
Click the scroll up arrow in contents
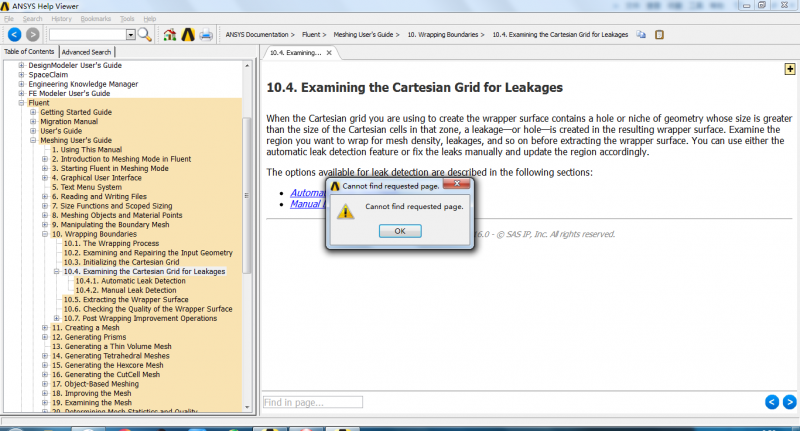click(x=247, y=65)
